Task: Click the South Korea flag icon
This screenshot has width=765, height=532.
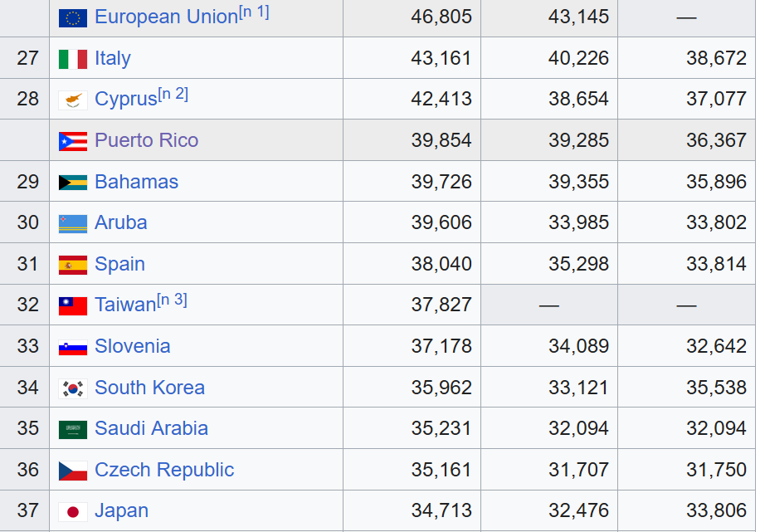Action: click(x=73, y=388)
